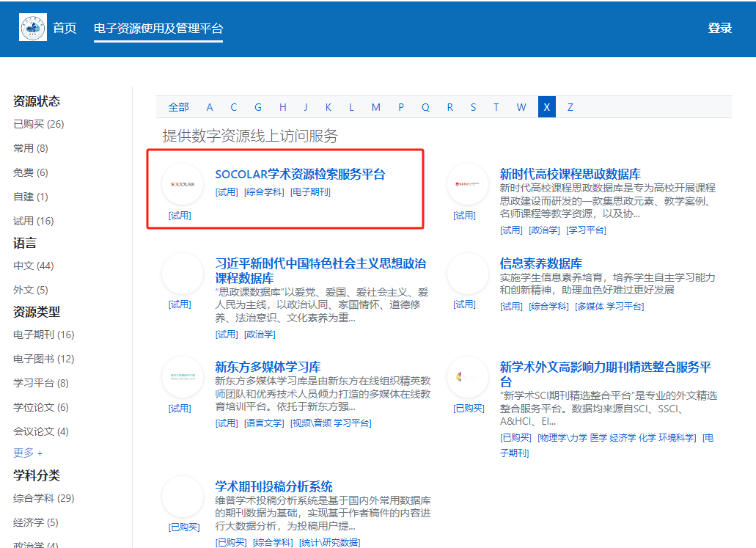Filter by 电子期刊 (16) resource type

click(x=44, y=335)
